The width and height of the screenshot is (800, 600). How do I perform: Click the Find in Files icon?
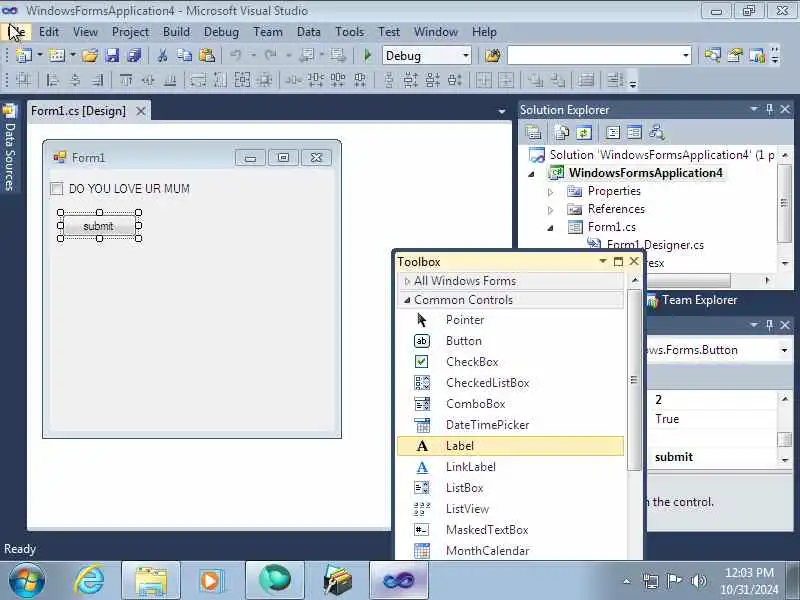click(x=493, y=55)
